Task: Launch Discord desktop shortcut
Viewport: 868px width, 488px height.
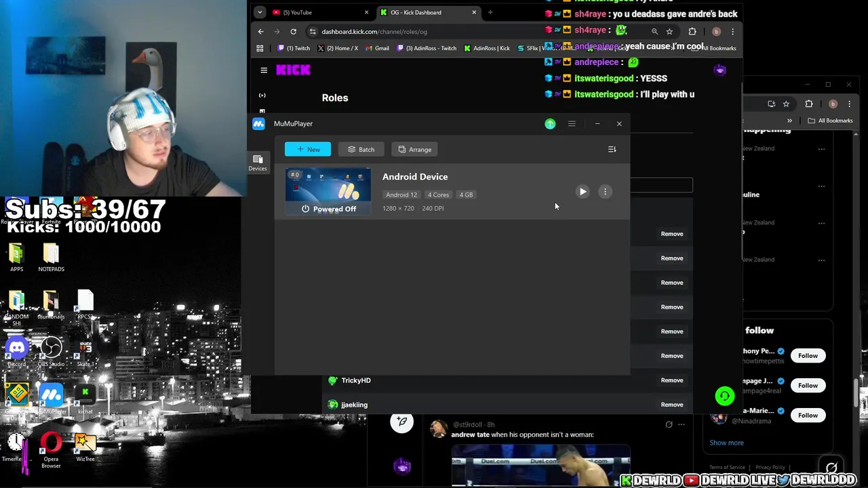Action: [16, 352]
